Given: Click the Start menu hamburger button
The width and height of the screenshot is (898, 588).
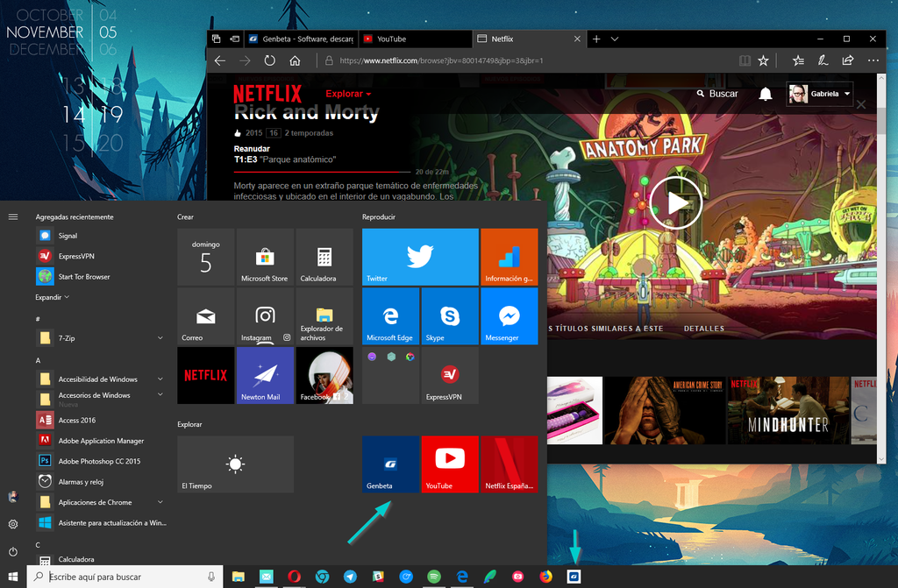Looking at the screenshot, I should [x=13, y=217].
